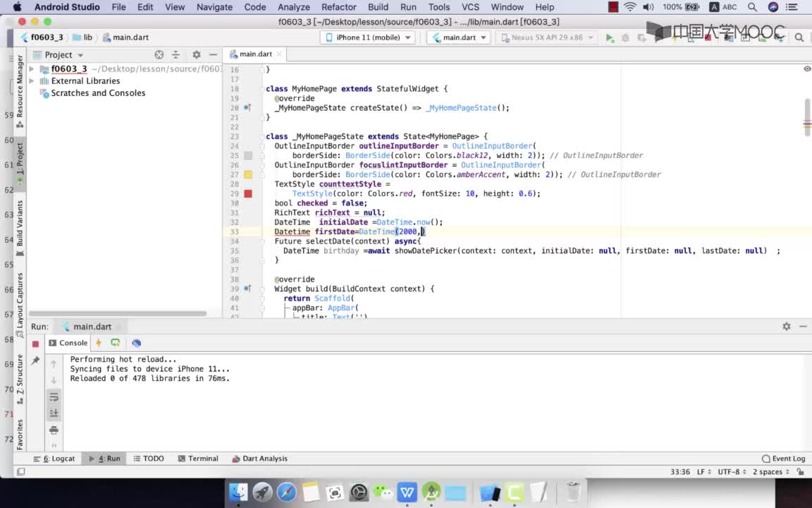Stop the running process in Run panel

pyautogui.click(x=35, y=344)
